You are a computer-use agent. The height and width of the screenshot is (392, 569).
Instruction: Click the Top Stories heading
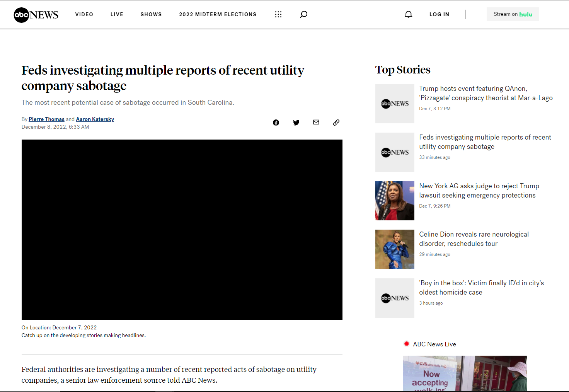coord(403,70)
